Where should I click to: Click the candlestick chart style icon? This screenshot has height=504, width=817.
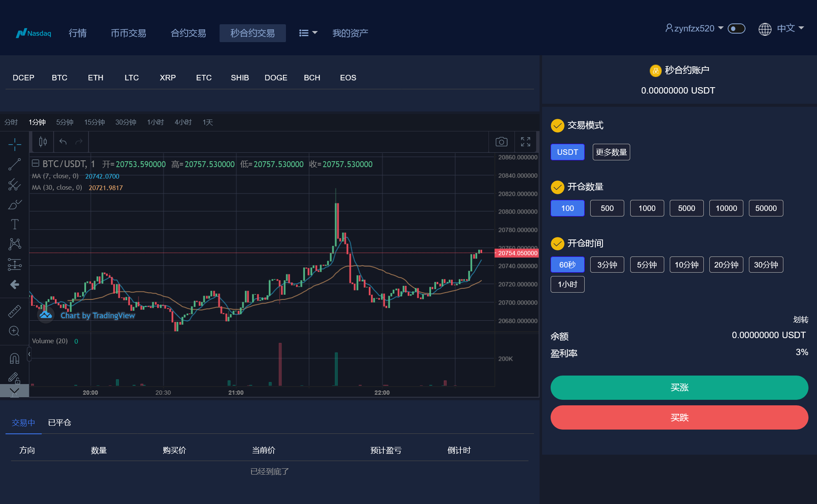(43, 142)
